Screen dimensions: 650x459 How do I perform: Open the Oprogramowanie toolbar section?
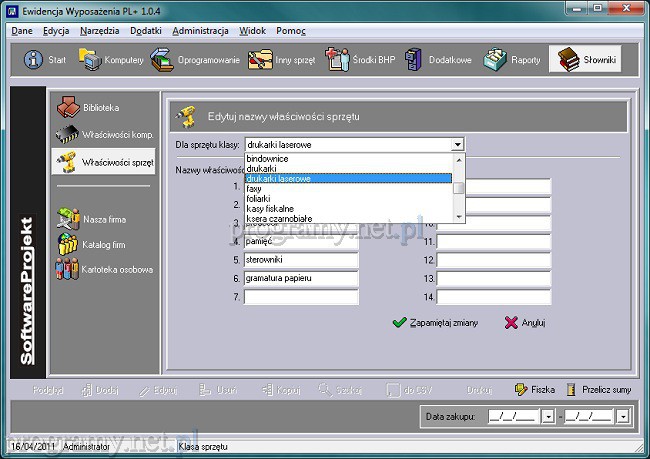click(x=196, y=60)
